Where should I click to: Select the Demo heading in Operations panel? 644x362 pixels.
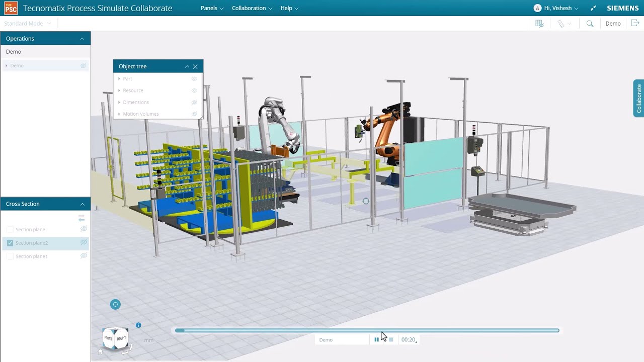click(14, 52)
